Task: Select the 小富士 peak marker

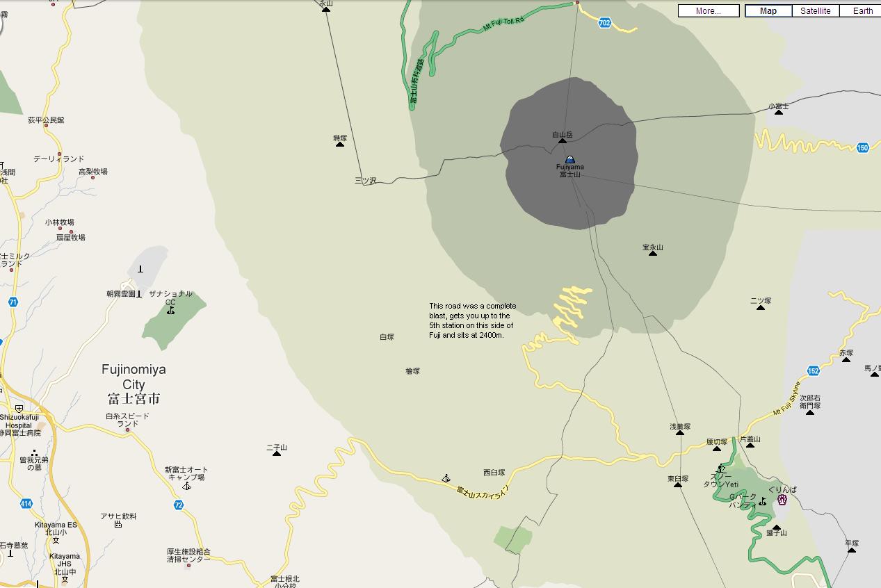Action: coord(778,113)
